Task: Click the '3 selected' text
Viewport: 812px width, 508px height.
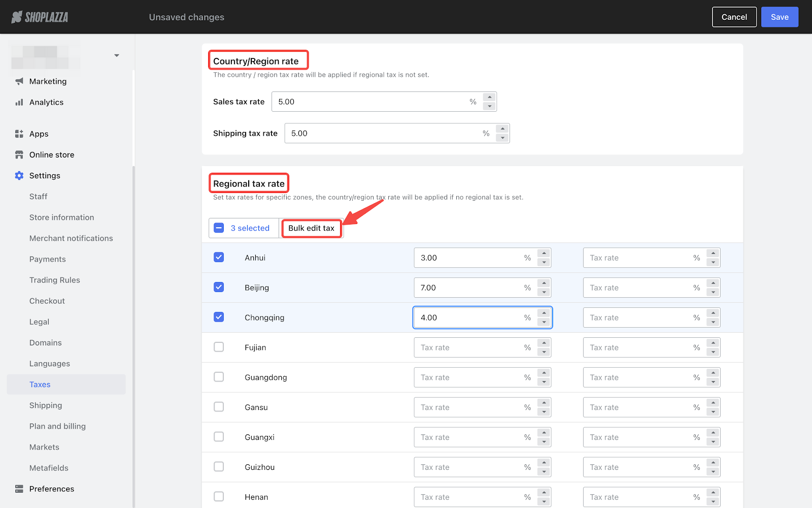Action: pos(250,228)
